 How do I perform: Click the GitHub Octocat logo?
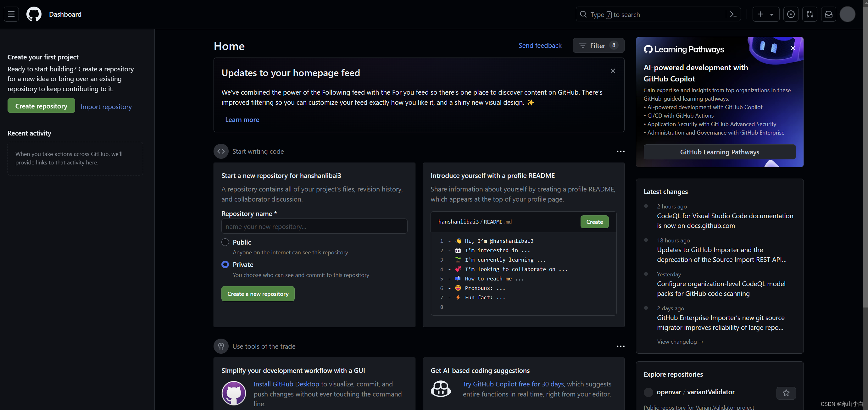[34, 14]
